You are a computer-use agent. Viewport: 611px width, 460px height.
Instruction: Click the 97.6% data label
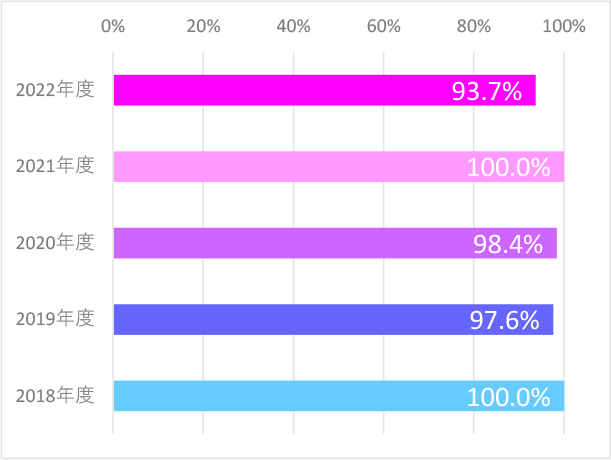click(x=504, y=320)
